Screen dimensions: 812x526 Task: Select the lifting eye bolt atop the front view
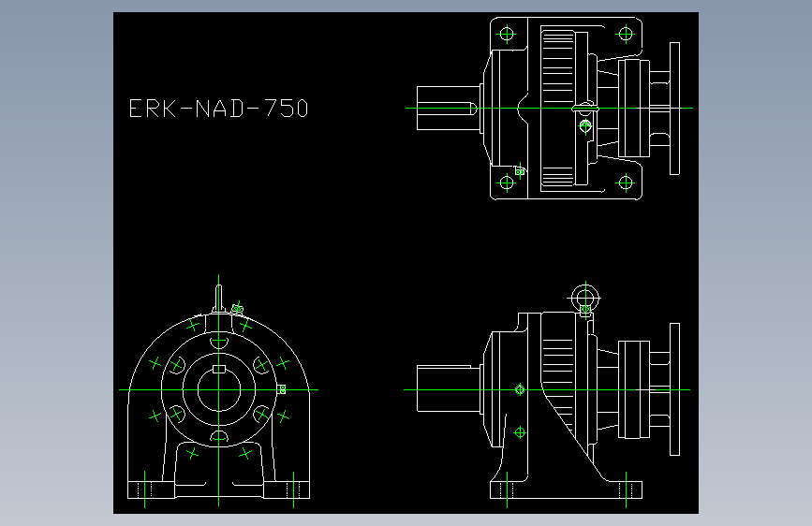218,300
